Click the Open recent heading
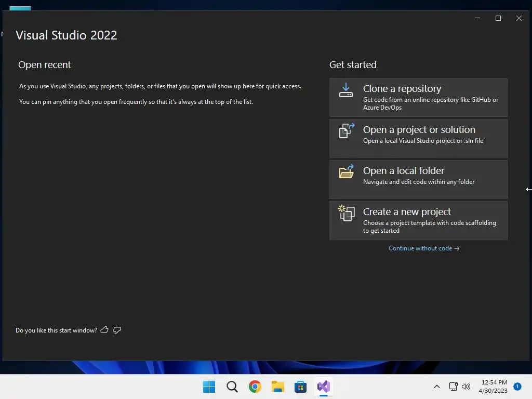 (45, 65)
